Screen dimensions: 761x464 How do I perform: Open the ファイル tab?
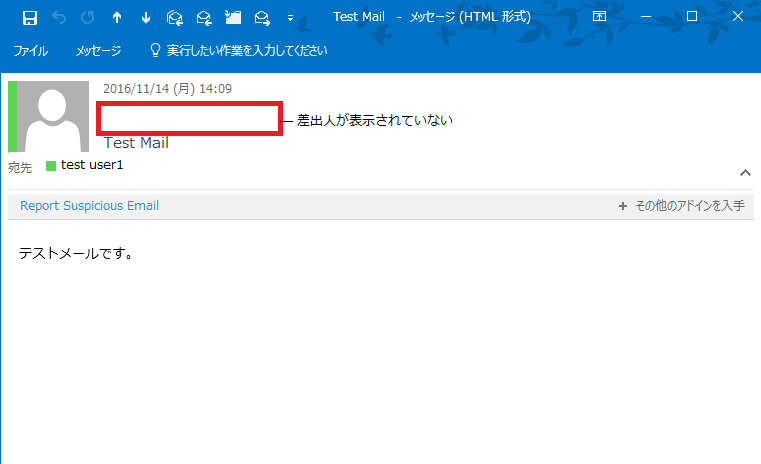pos(31,50)
